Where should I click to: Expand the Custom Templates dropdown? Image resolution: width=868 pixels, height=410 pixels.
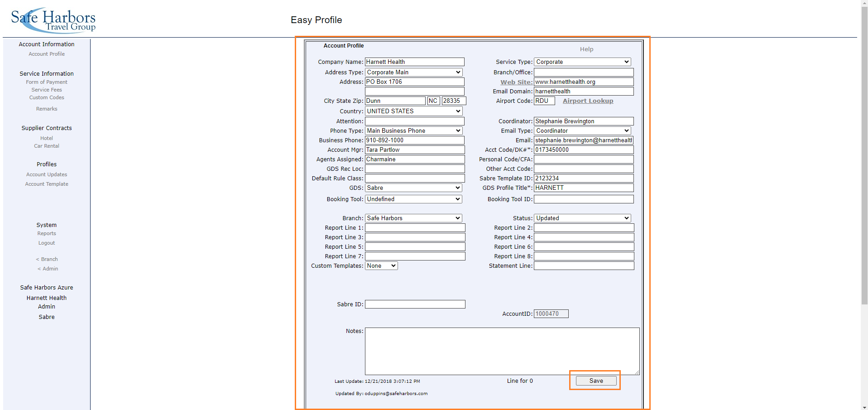coord(381,266)
